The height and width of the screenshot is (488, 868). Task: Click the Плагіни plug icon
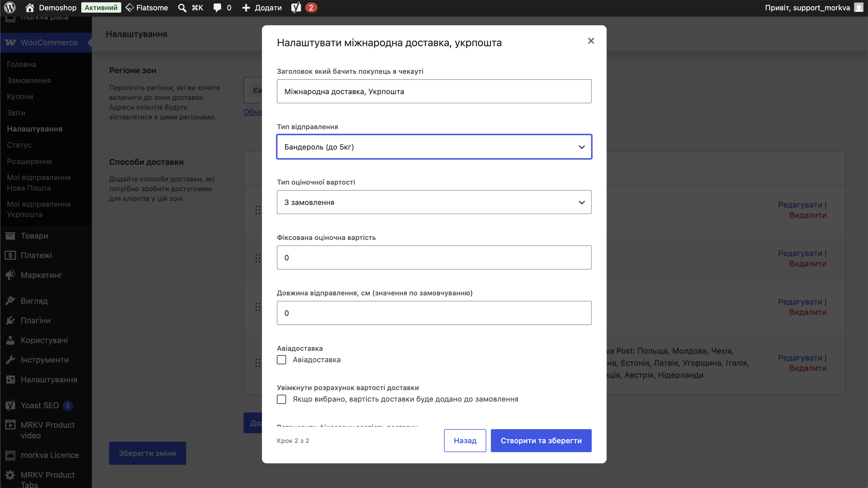point(10,320)
